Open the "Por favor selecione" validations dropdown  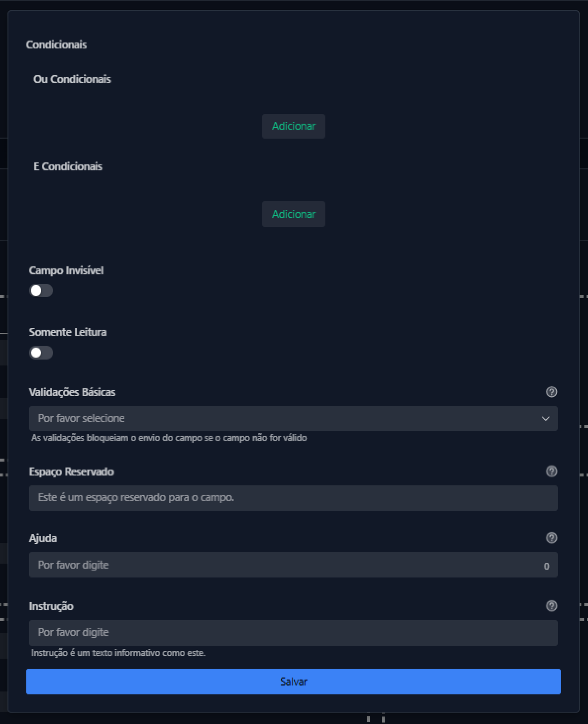[x=288, y=418]
